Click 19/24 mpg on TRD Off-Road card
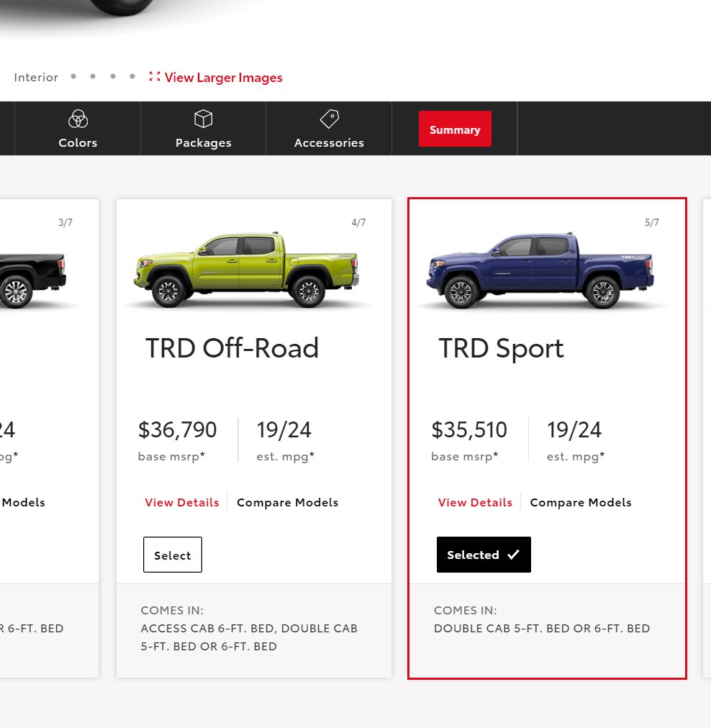Screen dimensions: 711x728 284,429
